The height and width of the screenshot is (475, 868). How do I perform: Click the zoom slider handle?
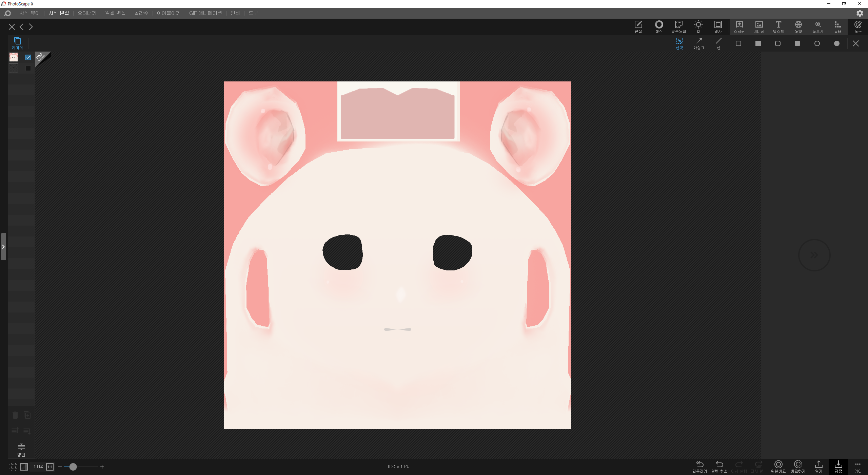pos(73,467)
